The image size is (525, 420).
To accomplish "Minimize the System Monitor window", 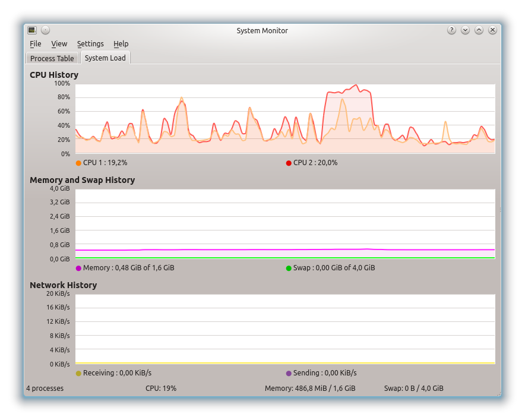I will (x=465, y=30).
